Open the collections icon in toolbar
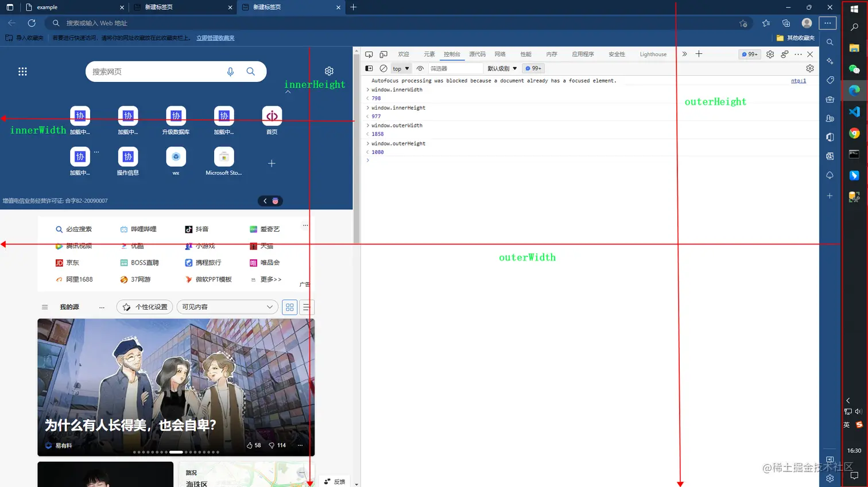868x487 pixels. (x=786, y=23)
